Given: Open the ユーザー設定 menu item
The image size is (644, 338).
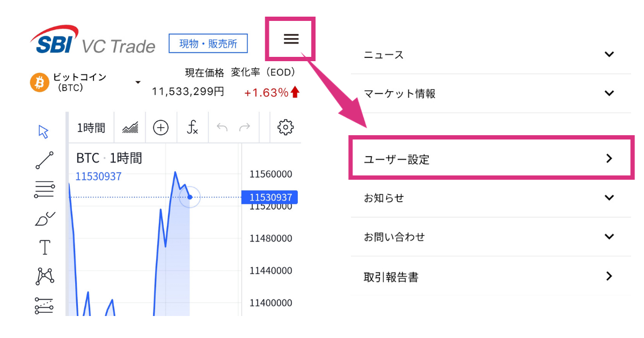Looking at the screenshot, I should (x=491, y=159).
